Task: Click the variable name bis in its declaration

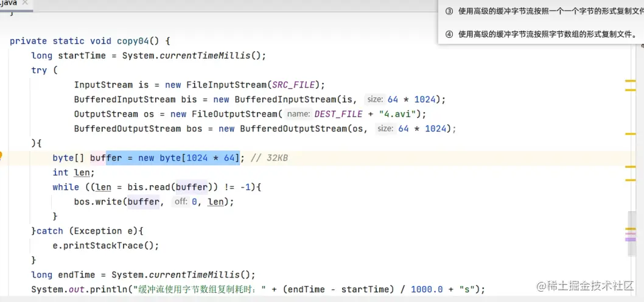Action: 189,99
